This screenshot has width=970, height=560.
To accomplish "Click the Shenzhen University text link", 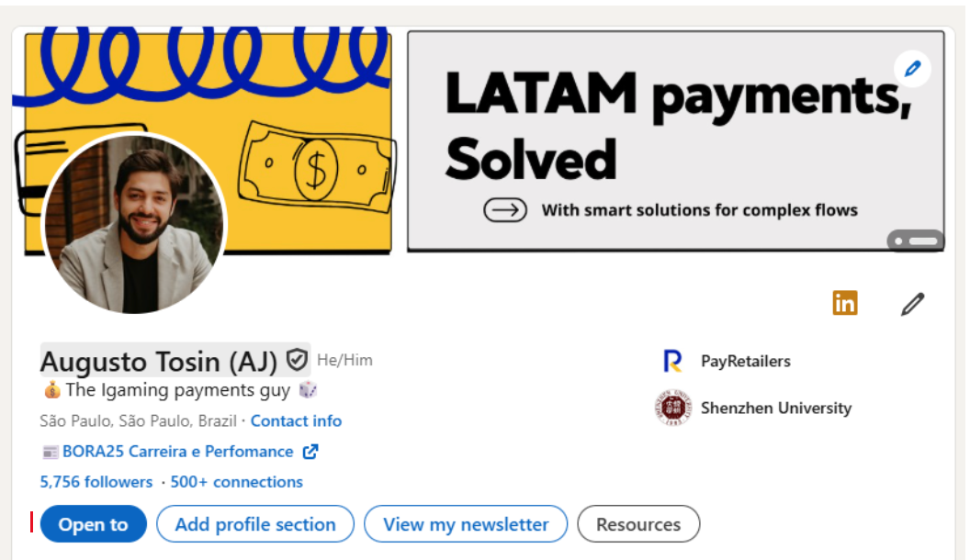I will pyautogui.click(x=776, y=408).
